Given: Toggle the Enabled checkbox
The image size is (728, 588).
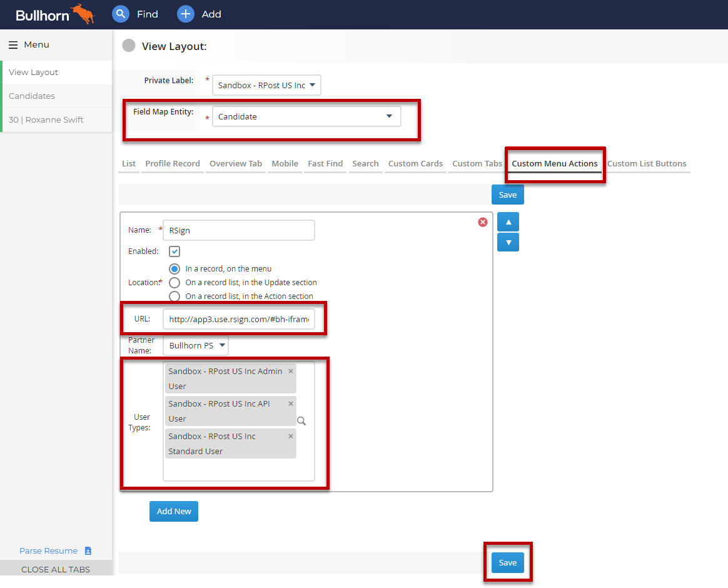Looking at the screenshot, I should point(174,251).
